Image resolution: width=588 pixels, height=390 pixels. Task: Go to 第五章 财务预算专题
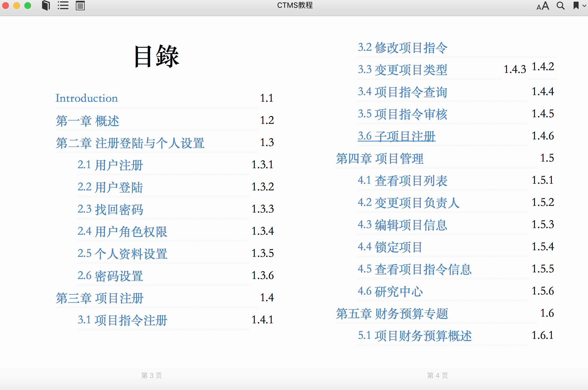click(392, 314)
